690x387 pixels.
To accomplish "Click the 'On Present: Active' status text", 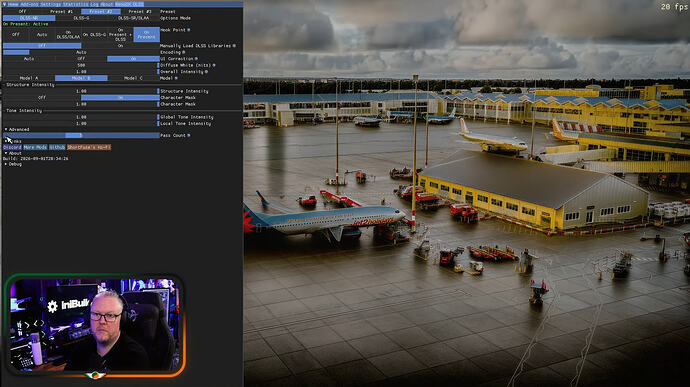I will click(26, 24).
